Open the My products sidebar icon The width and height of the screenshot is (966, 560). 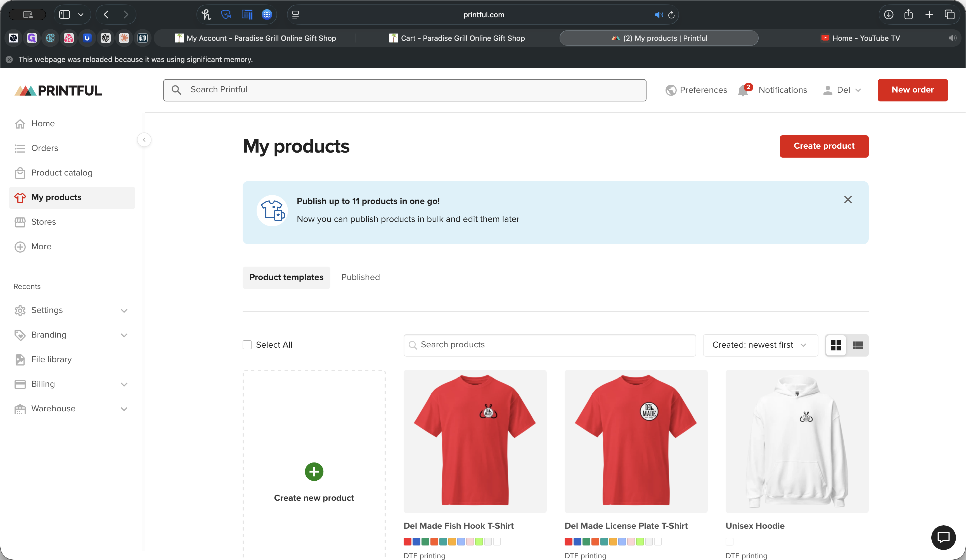[20, 197]
